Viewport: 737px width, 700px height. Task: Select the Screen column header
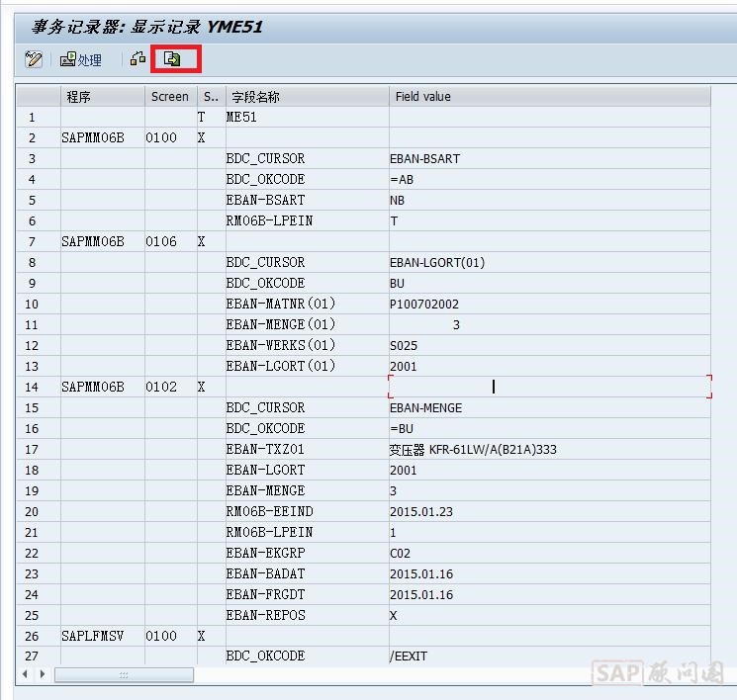point(170,97)
